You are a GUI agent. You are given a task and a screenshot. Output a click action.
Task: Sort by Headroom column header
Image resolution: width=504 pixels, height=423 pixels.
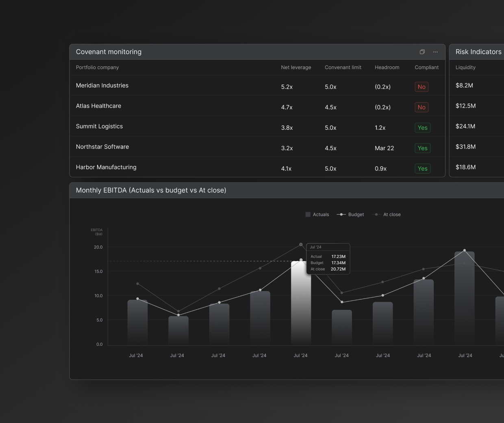387,68
